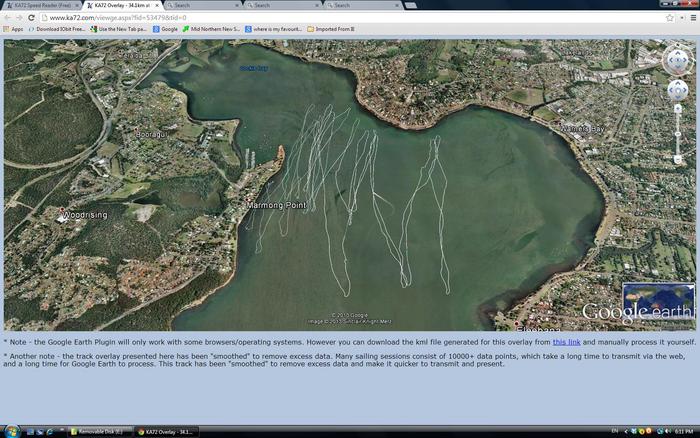Zoom out with the minus button
Screen dimensions: 700x438
point(678,159)
